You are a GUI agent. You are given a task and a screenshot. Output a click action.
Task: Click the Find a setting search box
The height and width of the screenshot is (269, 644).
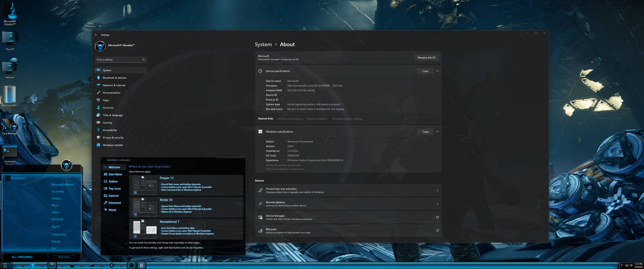click(120, 60)
